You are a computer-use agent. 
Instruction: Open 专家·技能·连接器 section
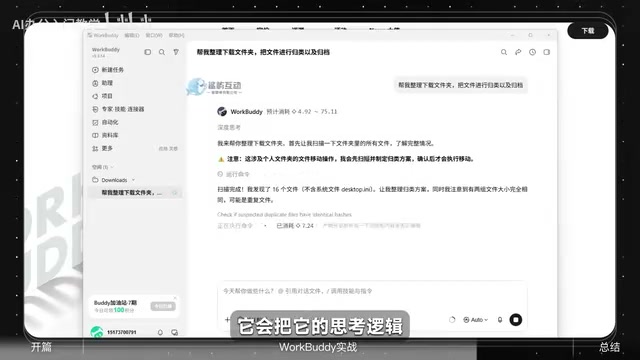118,109
